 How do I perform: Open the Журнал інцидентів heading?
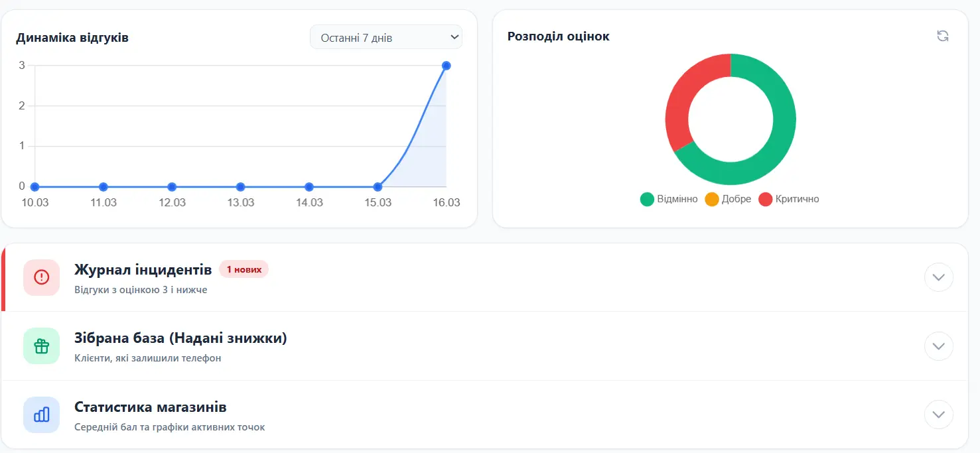point(143,269)
